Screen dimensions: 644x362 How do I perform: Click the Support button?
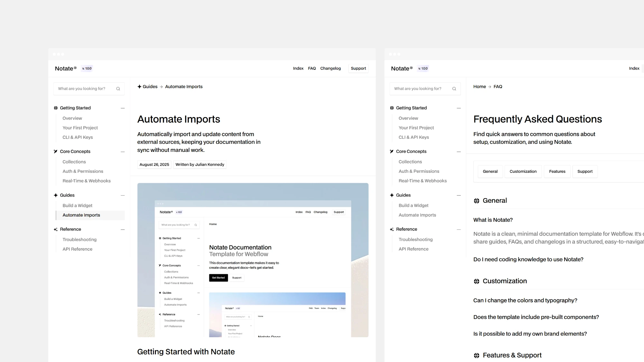pyautogui.click(x=358, y=68)
